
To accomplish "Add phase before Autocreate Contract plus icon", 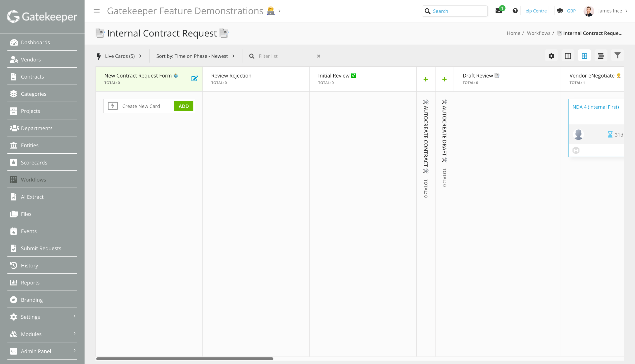I will [426, 79].
